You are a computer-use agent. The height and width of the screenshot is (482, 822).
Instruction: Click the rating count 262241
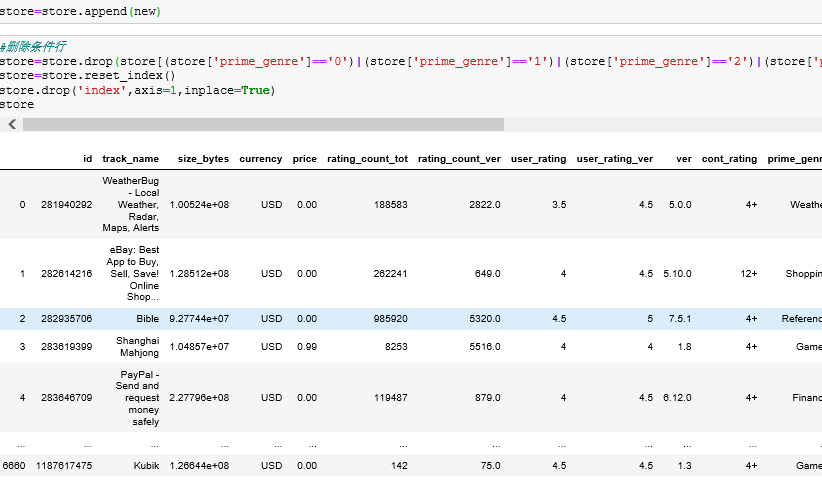391,274
